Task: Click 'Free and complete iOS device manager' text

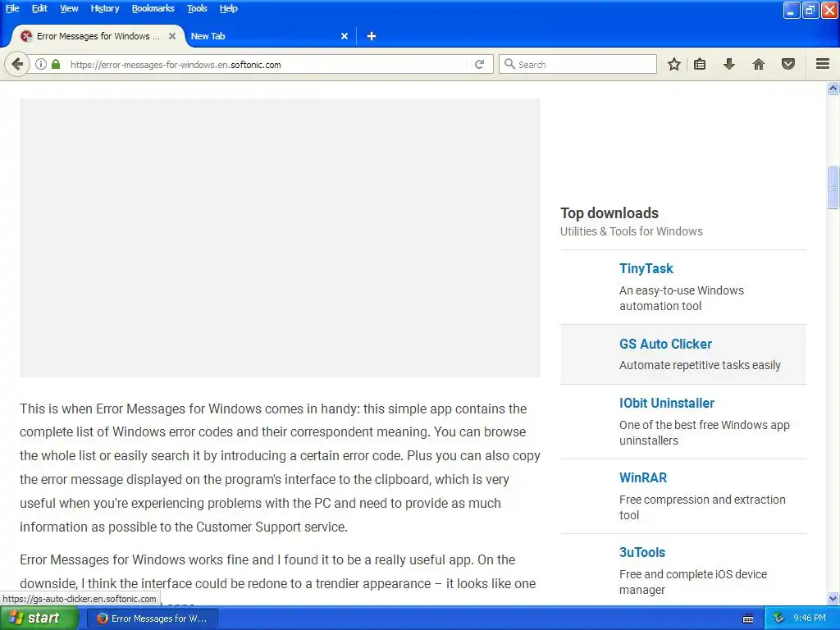Action: pos(693,582)
